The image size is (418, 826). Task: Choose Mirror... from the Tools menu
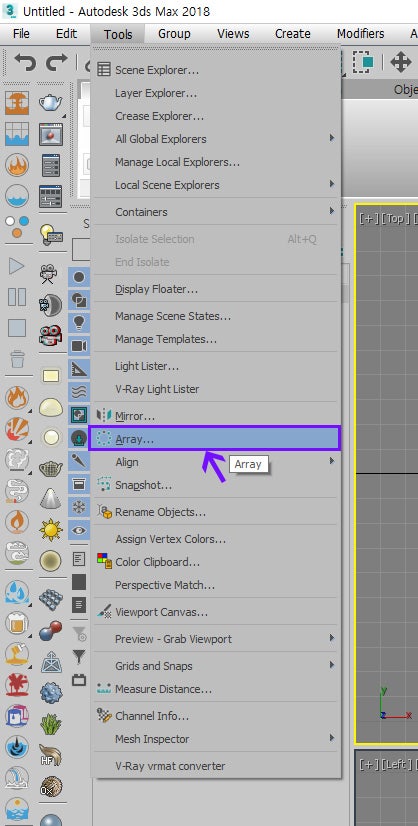pos(216,416)
